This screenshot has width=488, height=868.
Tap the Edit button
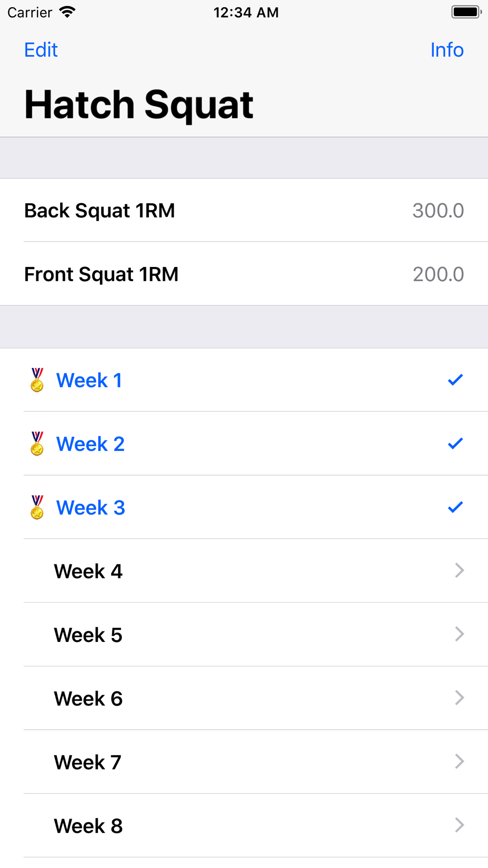coord(41,50)
